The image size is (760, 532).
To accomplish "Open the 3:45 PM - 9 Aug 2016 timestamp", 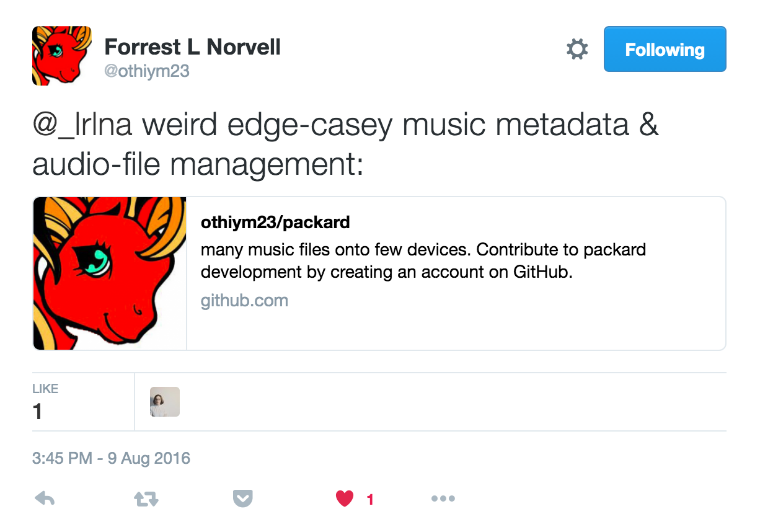I will [x=111, y=459].
